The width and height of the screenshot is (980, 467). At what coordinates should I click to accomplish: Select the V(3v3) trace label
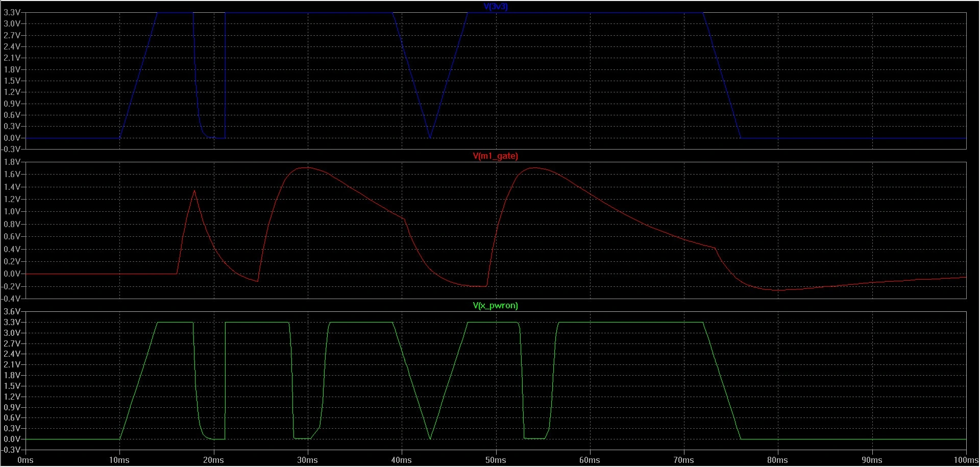coord(495,7)
